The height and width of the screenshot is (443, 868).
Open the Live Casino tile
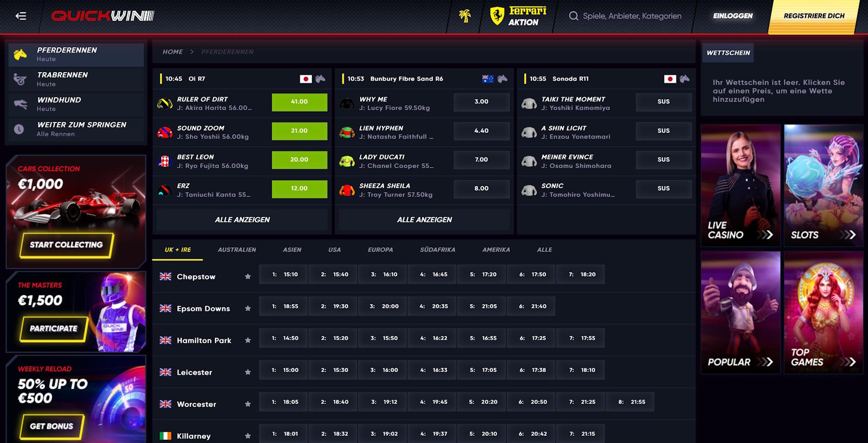[x=741, y=185]
